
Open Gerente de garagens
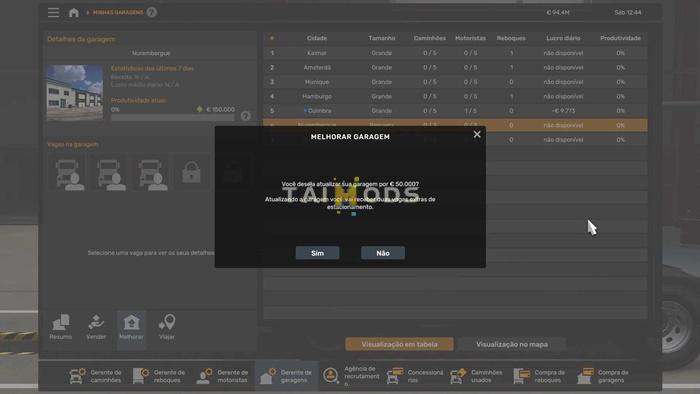coord(286,376)
